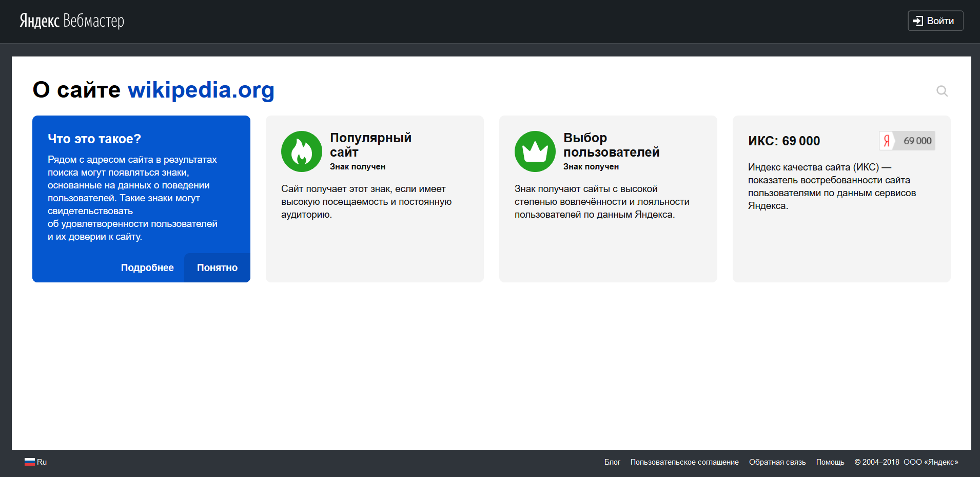Click 'Знак получен' under Выбор пользователей
This screenshot has height=477, width=980.
coord(591,167)
